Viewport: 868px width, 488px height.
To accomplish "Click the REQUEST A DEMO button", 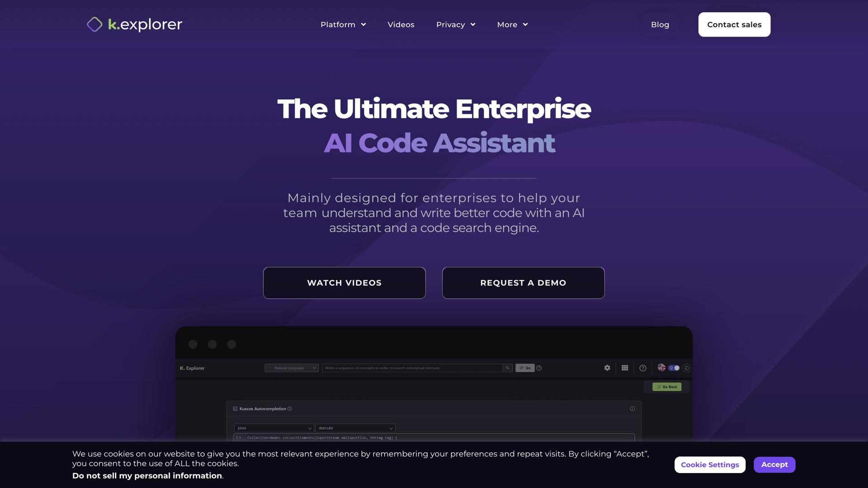I will [523, 283].
